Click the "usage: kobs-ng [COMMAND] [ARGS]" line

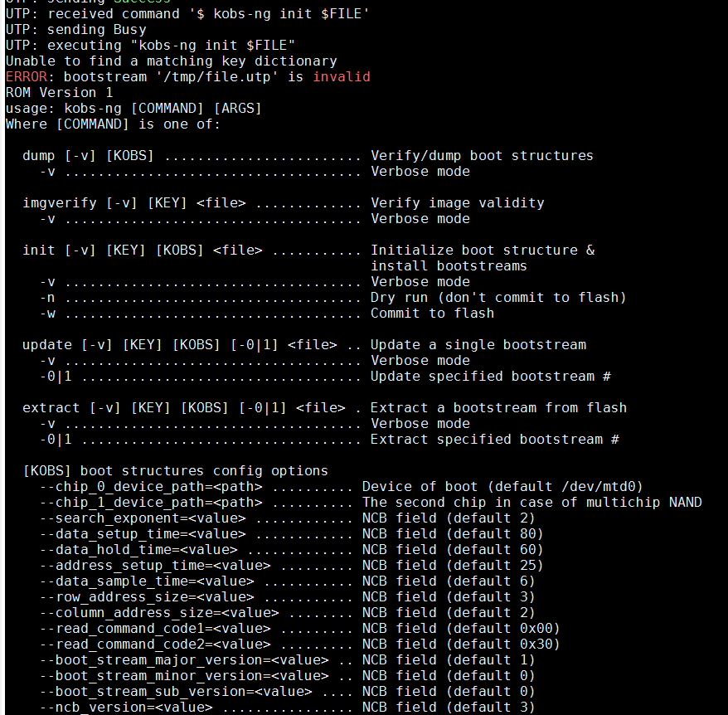pyautogui.click(x=133, y=109)
